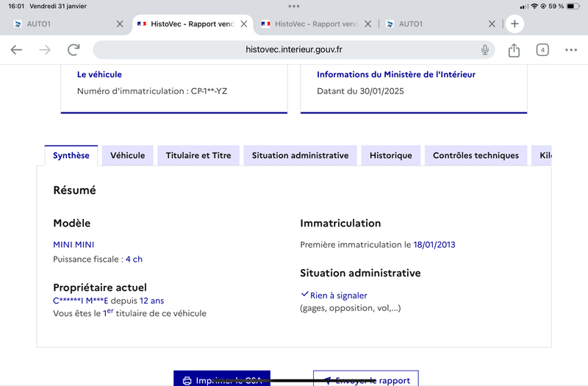This screenshot has width=588, height=386.
Task: Switch to the second HistoVec browser tab
Action: (315, 24)
